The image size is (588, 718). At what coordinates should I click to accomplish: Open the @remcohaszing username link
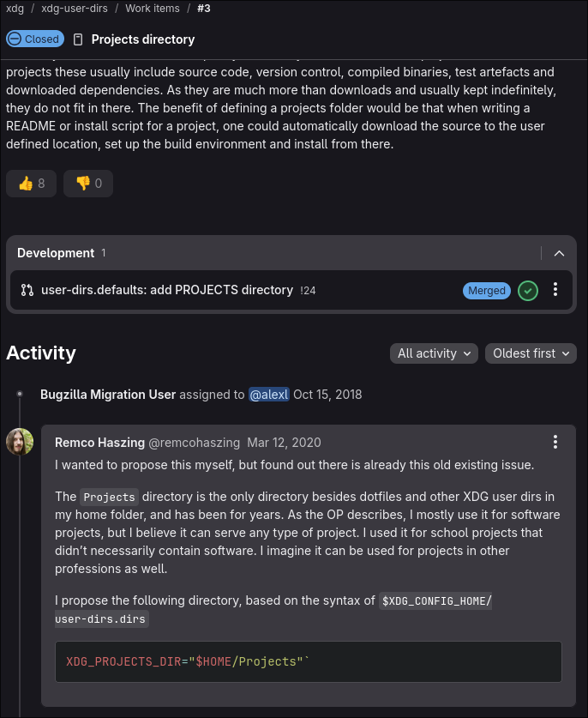click(x=194, y=443)
